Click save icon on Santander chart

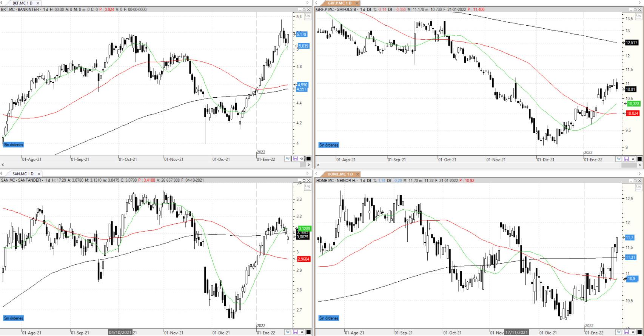coord(295,332)
